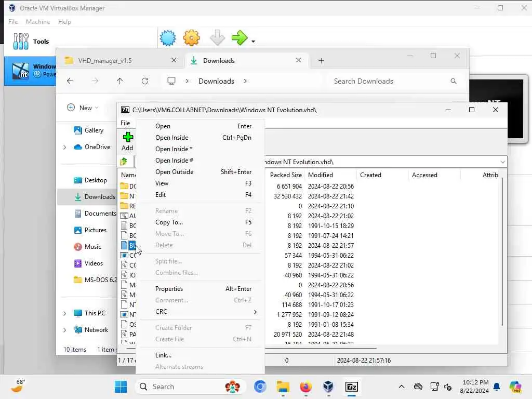Open the Start arrow dropdown in VirtualBox

pyautogui.click(x=253, y=42)
